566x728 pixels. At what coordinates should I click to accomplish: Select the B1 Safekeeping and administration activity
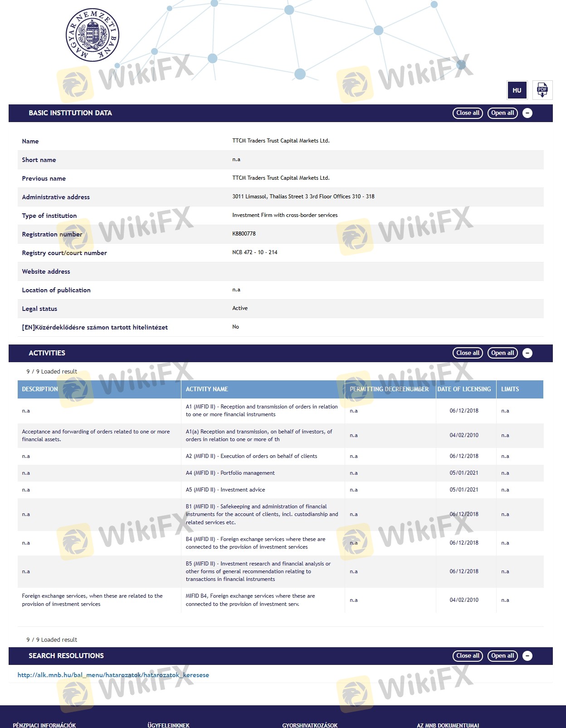[x=262, y=514]
